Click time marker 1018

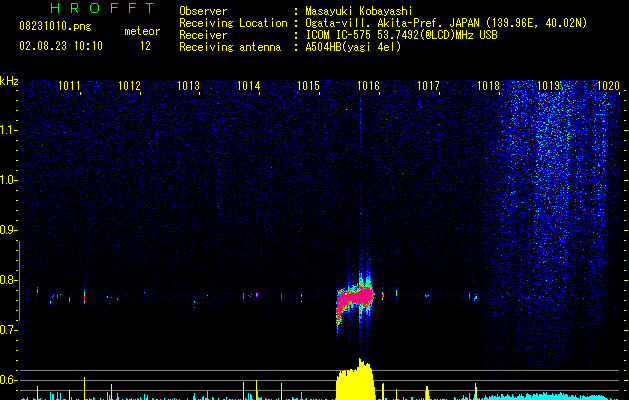coord(489,86)
